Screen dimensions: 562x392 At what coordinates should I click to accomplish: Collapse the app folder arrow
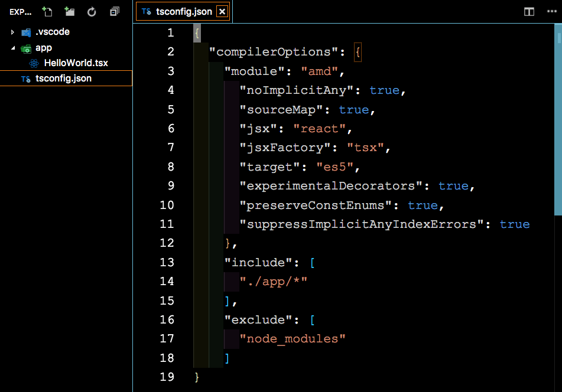coord(12,48)
